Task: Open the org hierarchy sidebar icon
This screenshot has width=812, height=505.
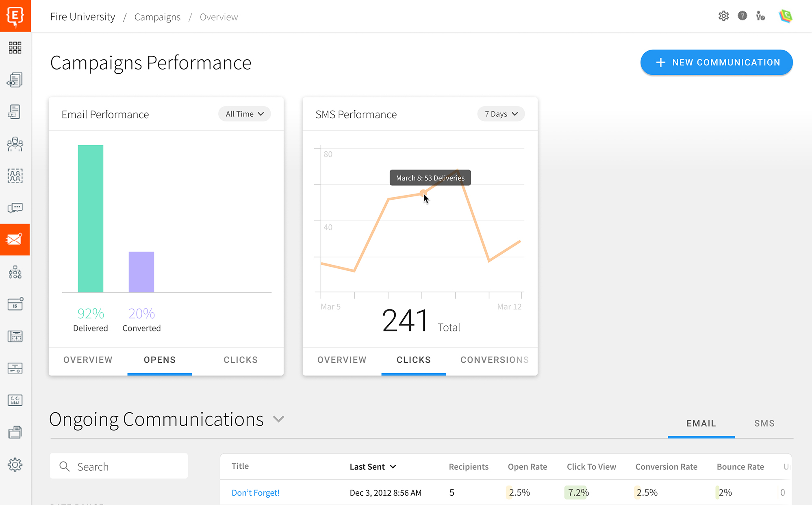Action: 15,272
